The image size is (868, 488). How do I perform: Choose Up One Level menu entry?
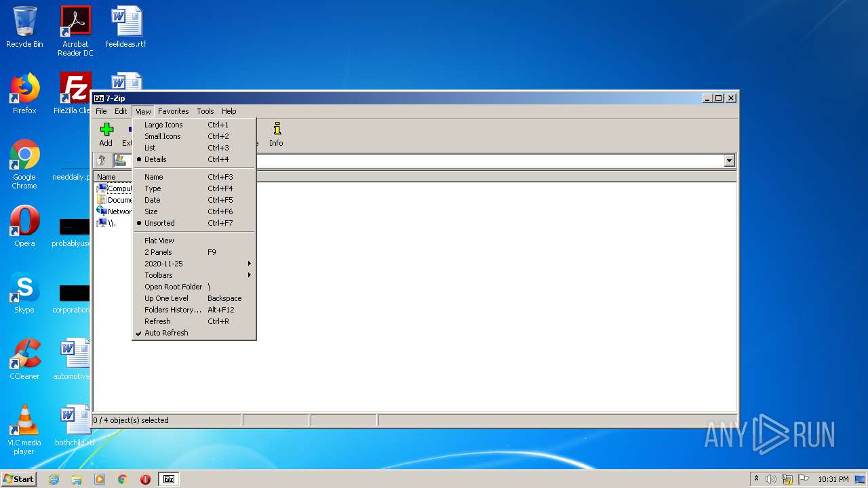194,298
